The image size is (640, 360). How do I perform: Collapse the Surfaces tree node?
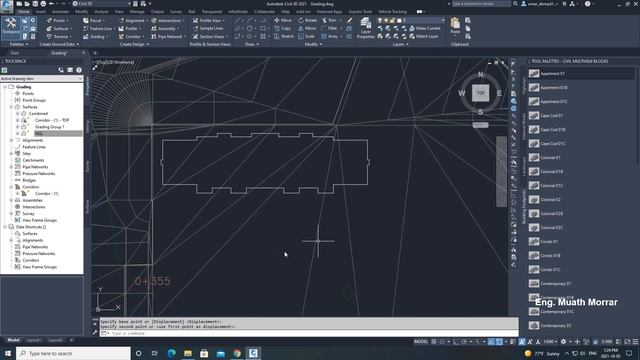[11, 107]
